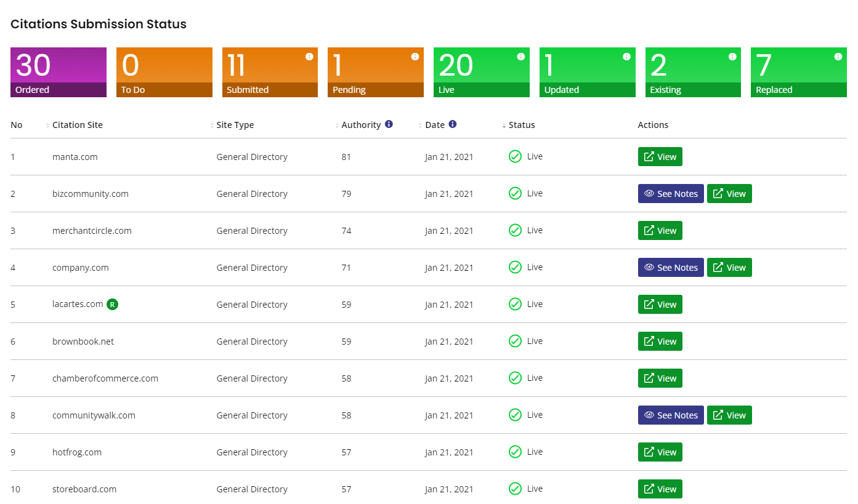Click the merchantcircle.com site name
The image size is (858, 504).
click(x=92, y=231)
